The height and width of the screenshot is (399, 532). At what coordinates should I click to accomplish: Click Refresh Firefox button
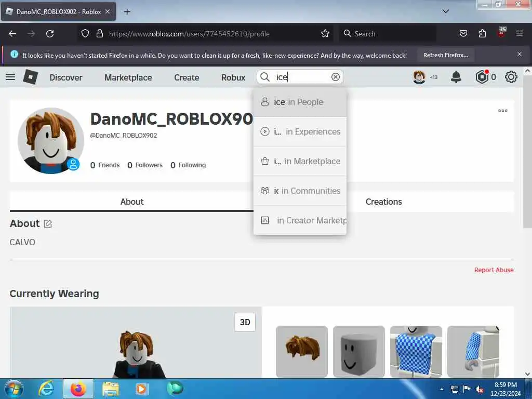(x=445, y=55)
